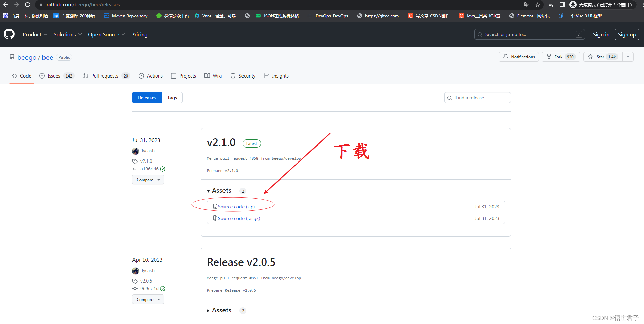Download Source code (zip) for v2.1.0
The image size is (644, 324).
[x=236, y=207]
